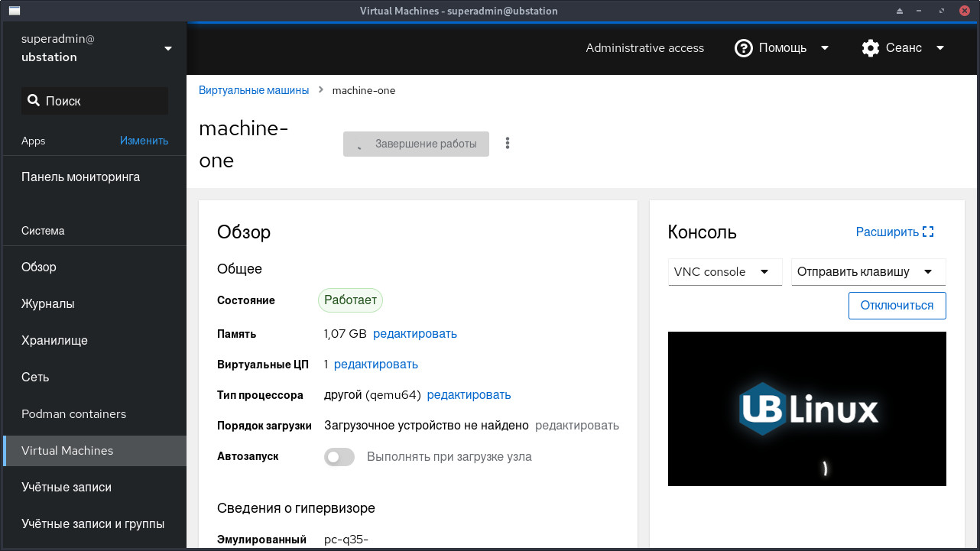Open the Отправить клавишу dropdown
The height and width of the screenshot is (551, 980).
coord(868,272)
